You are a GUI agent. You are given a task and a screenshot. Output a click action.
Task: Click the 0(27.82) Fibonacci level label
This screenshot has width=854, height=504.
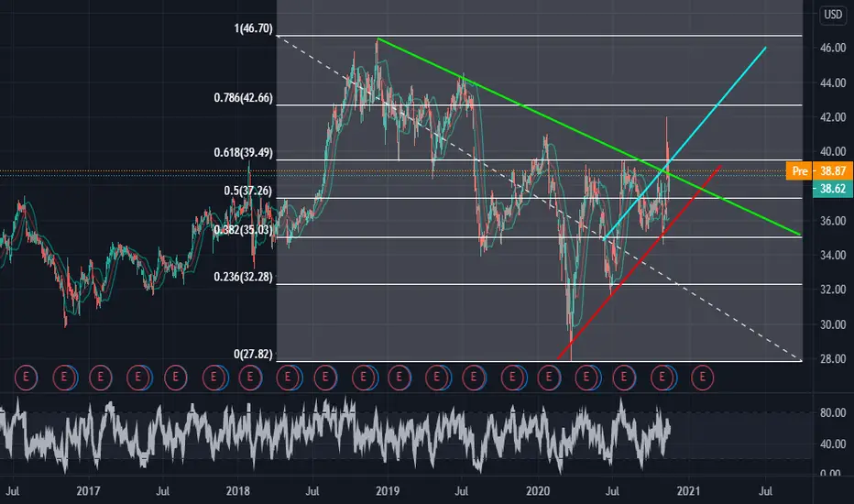(x=253, y=354)
